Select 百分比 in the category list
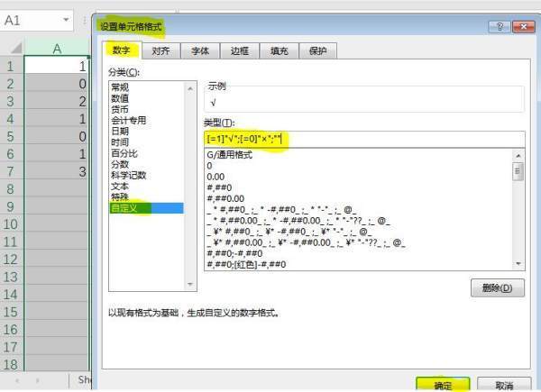The height and width of the screenshot is (392, 541). [x=124, y=153]
